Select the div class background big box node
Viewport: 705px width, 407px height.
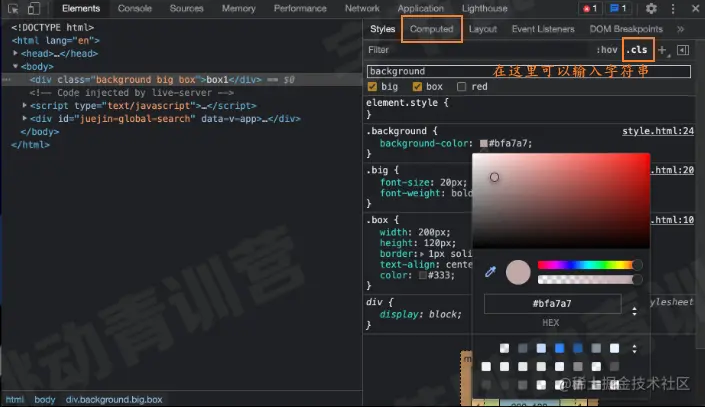pyautogui.click(x=181, y=80)
